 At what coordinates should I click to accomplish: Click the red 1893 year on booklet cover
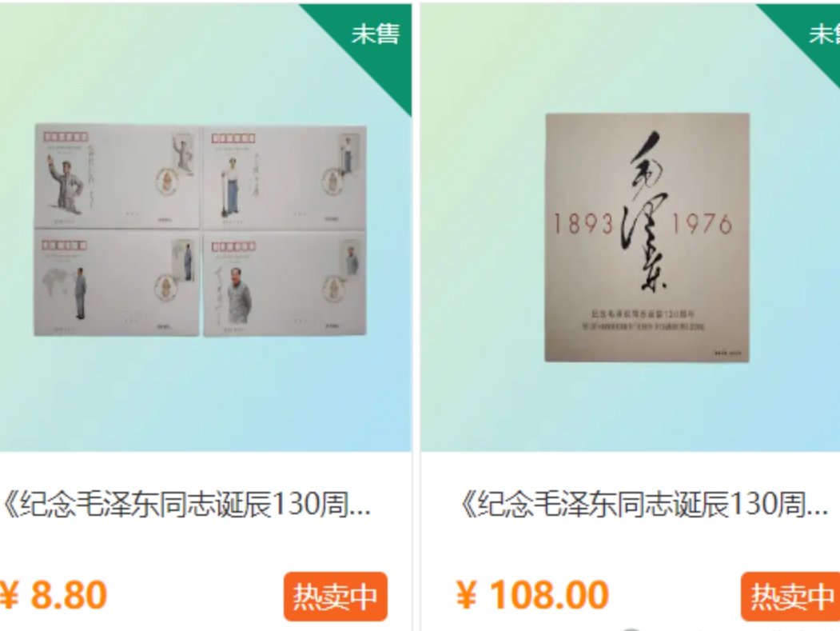[x=583, y=224]
